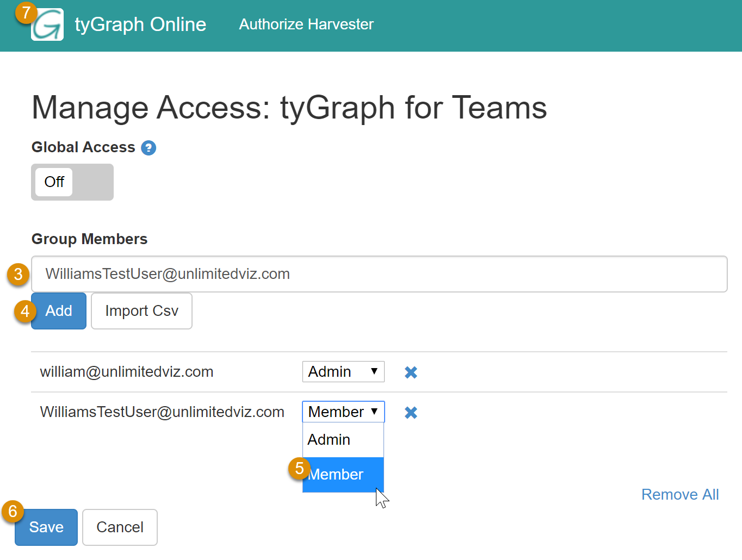Choose Admin in the open role list

click(x=343, y=440)
